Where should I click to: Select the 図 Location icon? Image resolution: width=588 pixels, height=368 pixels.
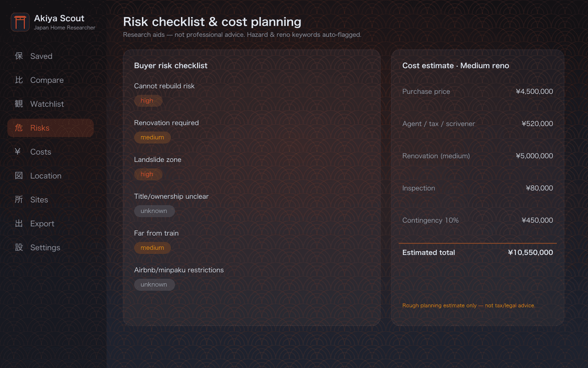click(x=19, y=176)
